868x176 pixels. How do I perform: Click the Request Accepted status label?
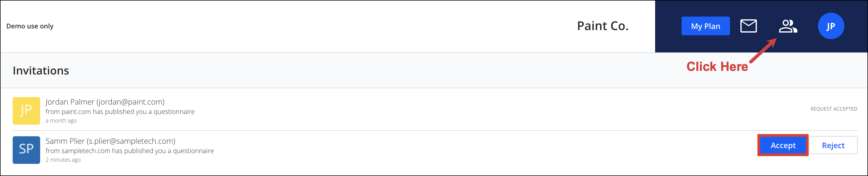coord(834,109)
